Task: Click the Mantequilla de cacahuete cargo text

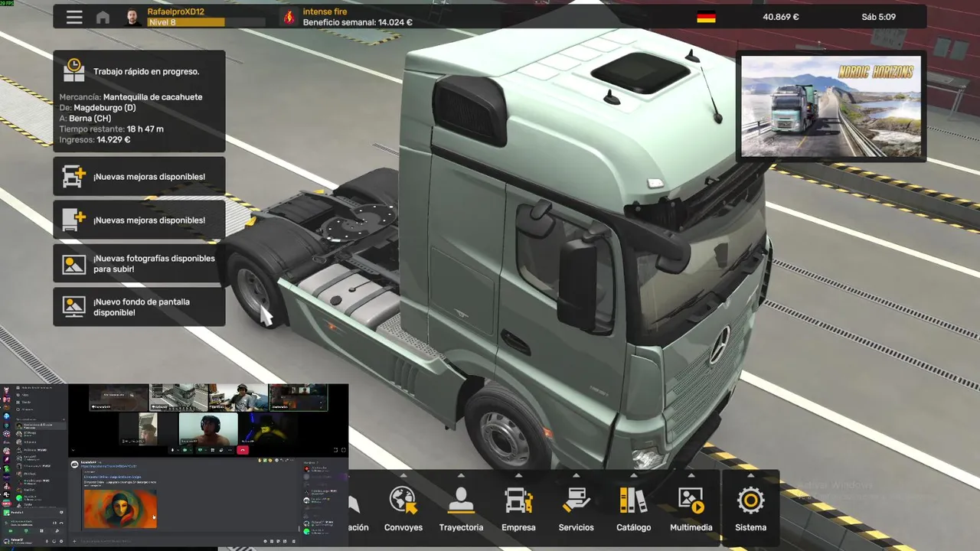Action: (152, 97)
